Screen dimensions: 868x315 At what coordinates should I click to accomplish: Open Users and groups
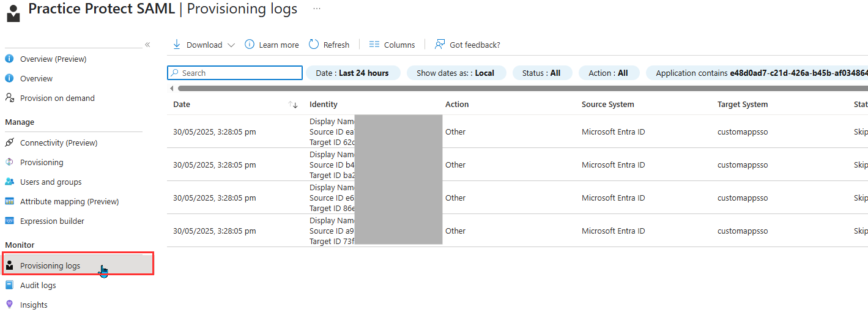51,182
